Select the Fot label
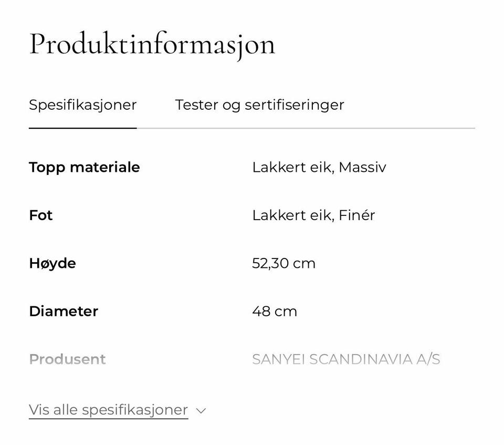Image resolution: width=504 pixels, height=445 pixels. [41, 215]
